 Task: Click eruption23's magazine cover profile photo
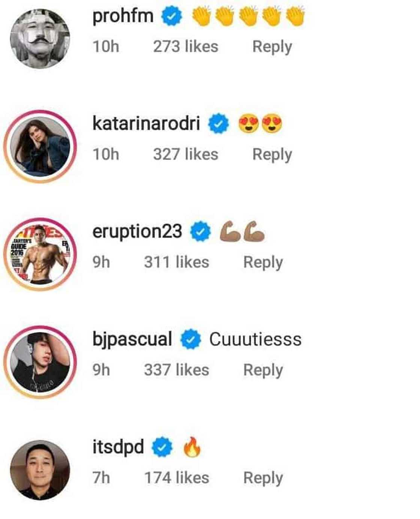tap(37, 250)
